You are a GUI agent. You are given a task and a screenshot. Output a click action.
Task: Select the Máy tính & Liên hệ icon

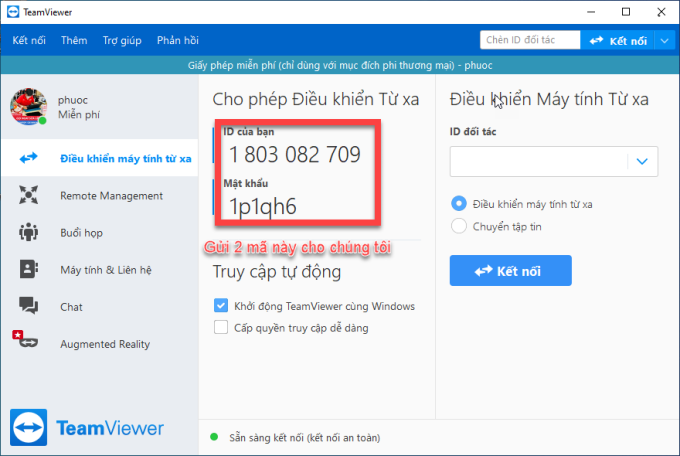coord(28,269)
